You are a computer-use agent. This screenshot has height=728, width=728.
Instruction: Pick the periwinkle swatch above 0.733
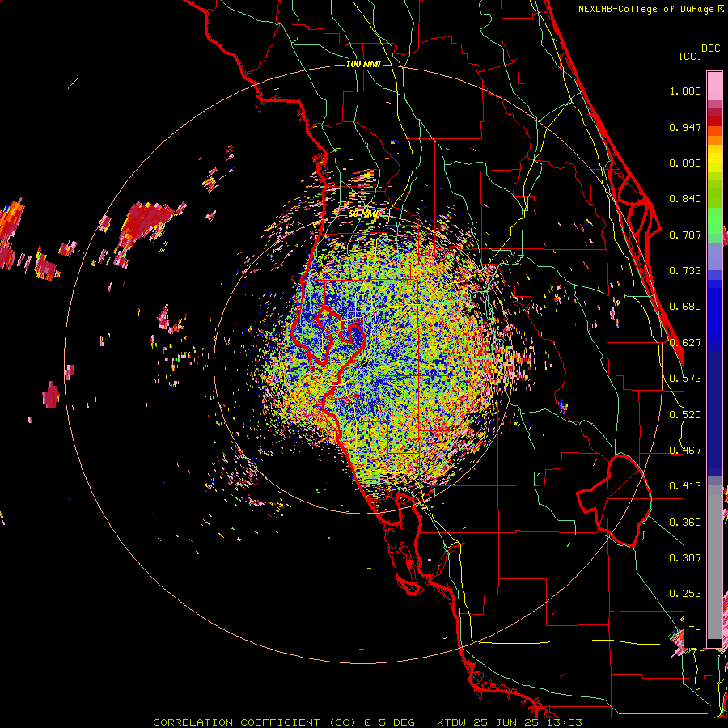tap(714, 256)
